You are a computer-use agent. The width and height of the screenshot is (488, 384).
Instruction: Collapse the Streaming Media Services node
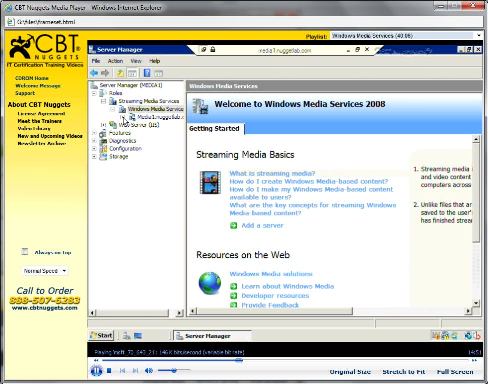[103, 101]
